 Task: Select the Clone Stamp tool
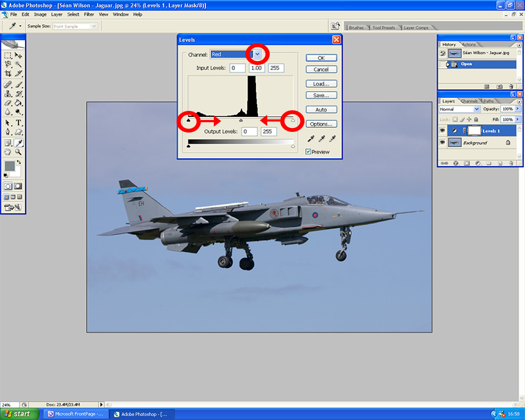point(8,94)
